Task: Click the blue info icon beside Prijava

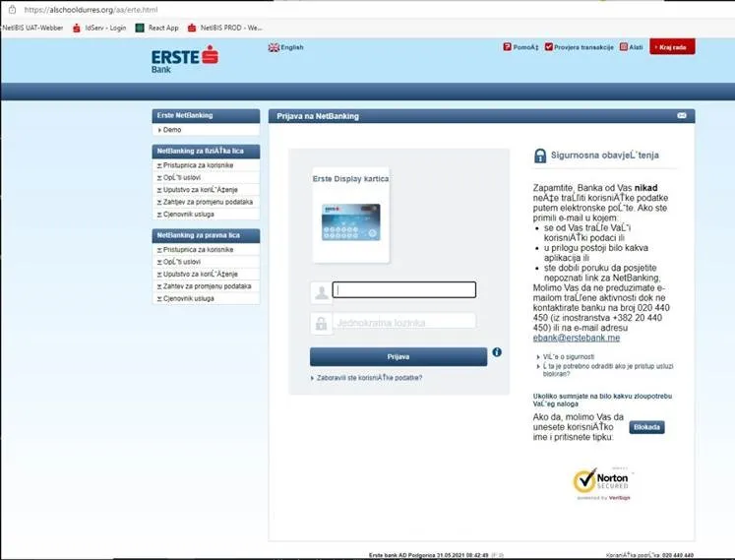Action: pyautogui.click(x=497, y=352)
